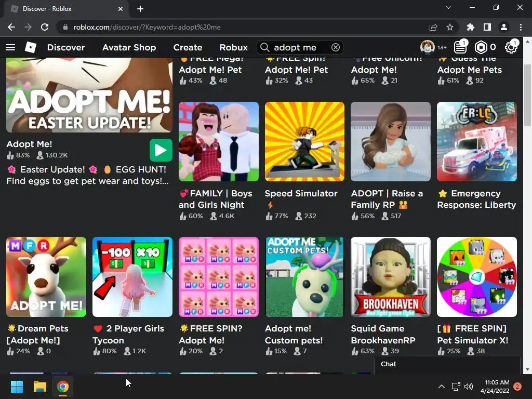
Task: Open the Roblox hamburger navigation menu
Action: [10, 47]
